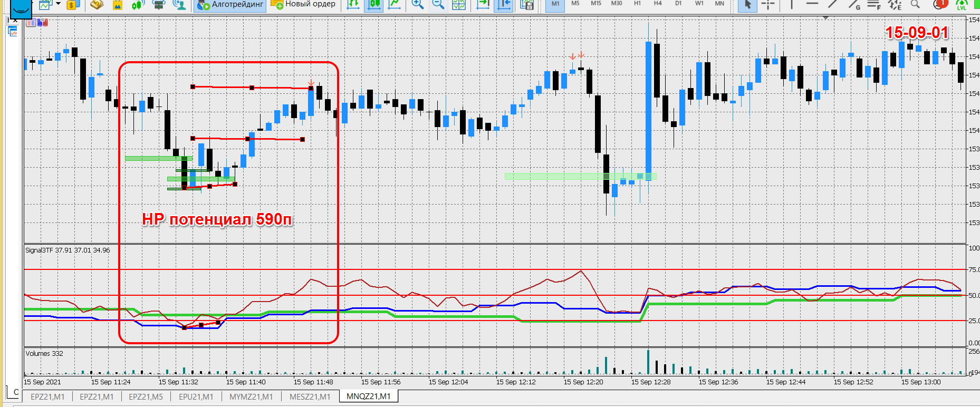Viewport: 980px width, 407px height.
Task: Switch chart to line chart type
Action: point(394,4)
